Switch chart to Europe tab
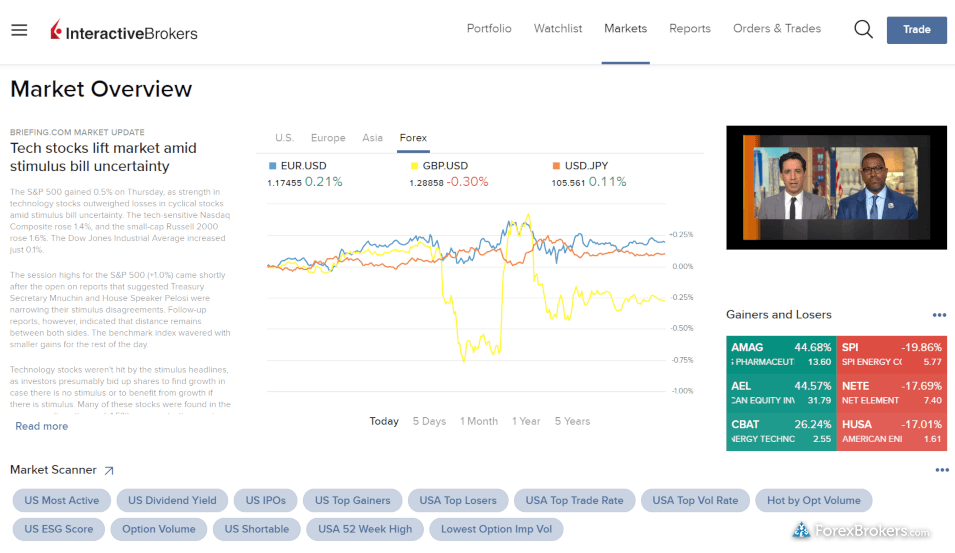The width and height of the screenshot is (955, 553). [328, 138]
